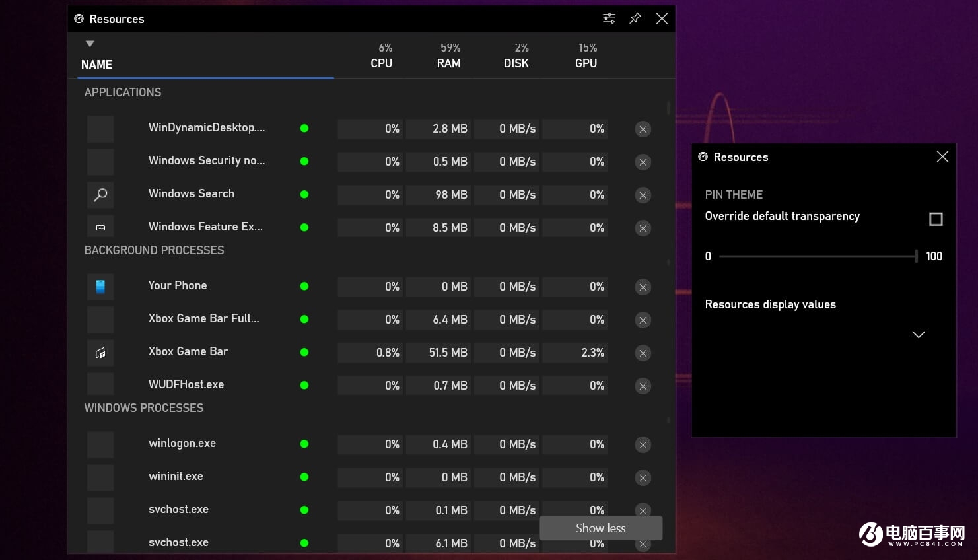Sort processes by GPU column
This screenshot has height=560, width=978.
(586, 63)
